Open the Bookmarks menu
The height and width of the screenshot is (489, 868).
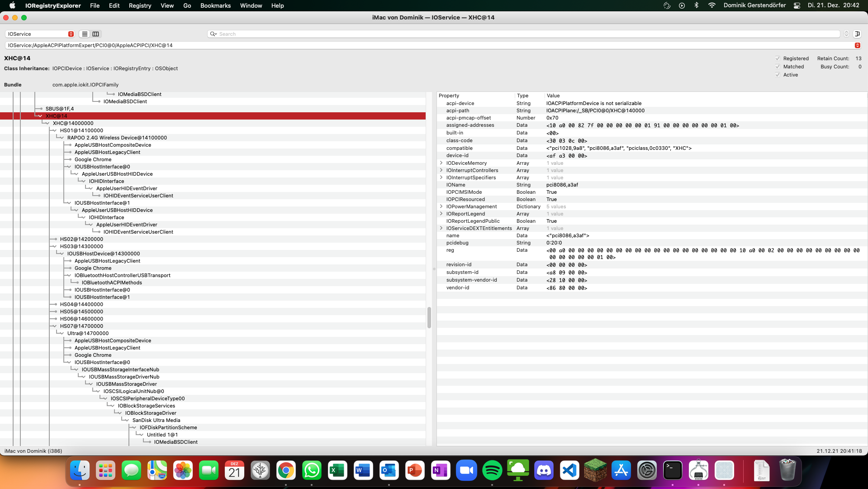(215, 5)
